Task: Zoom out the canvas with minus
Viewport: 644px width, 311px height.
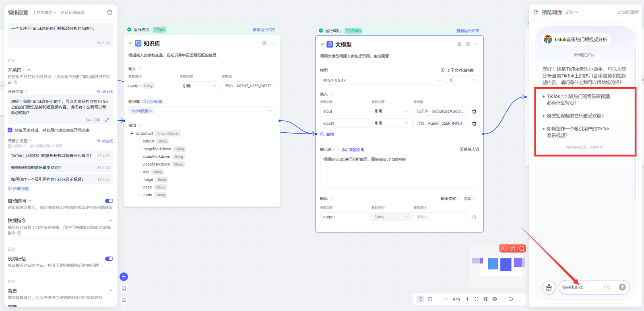Action: pos(446,299)
